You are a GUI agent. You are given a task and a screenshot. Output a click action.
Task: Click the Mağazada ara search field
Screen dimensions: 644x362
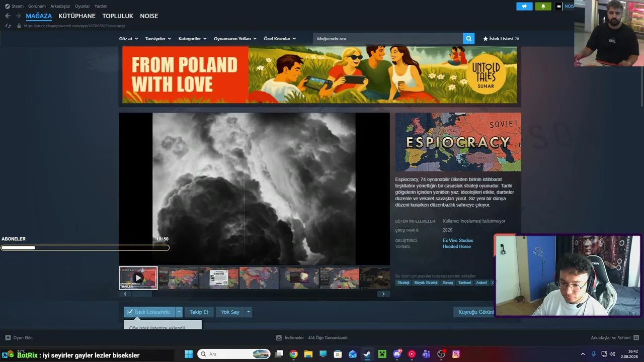[x=388, y=39]
